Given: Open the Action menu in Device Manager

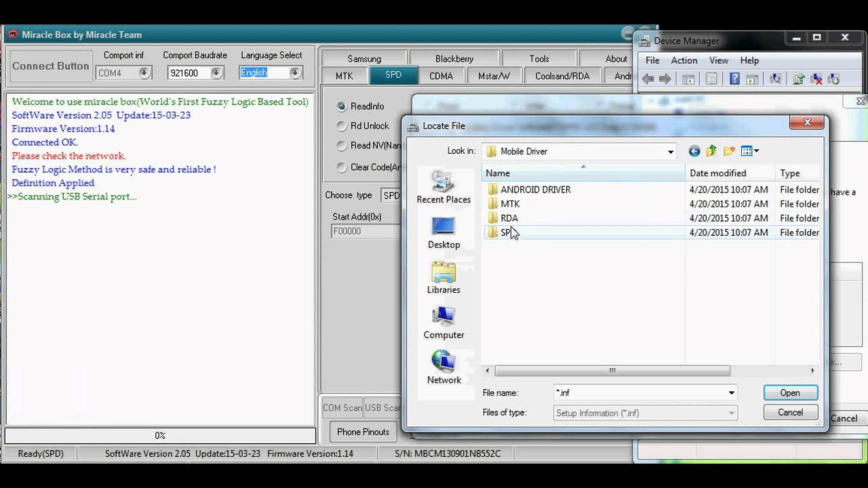Looking at the screenshot, I should coord(684,60).
